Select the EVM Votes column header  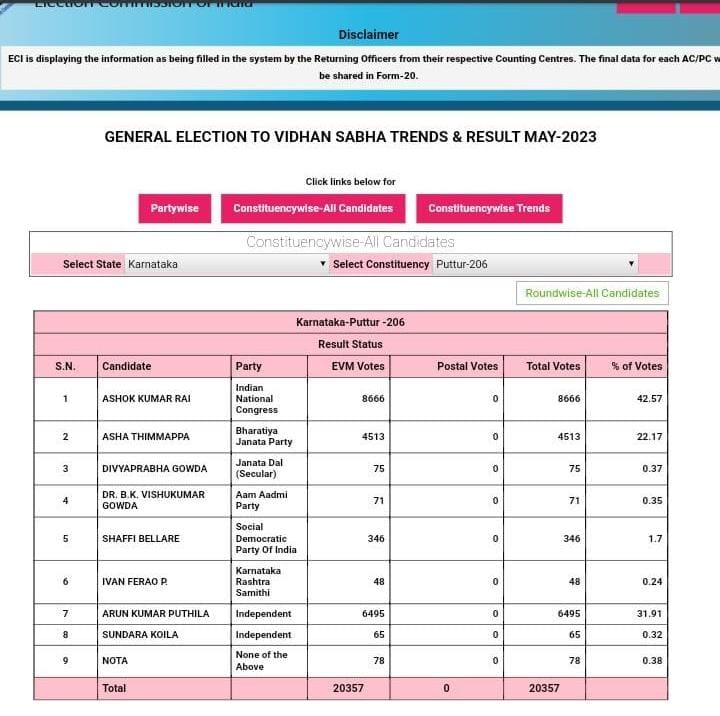pos(357,366)
